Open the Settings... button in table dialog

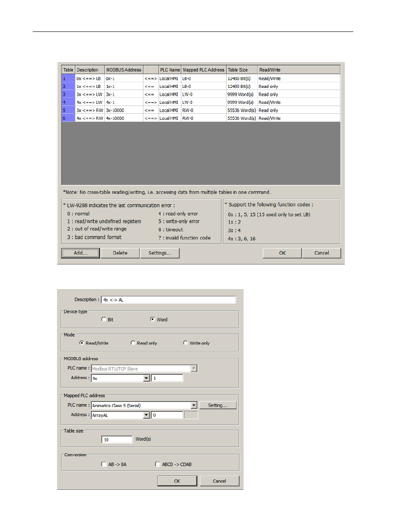(160, 253)
